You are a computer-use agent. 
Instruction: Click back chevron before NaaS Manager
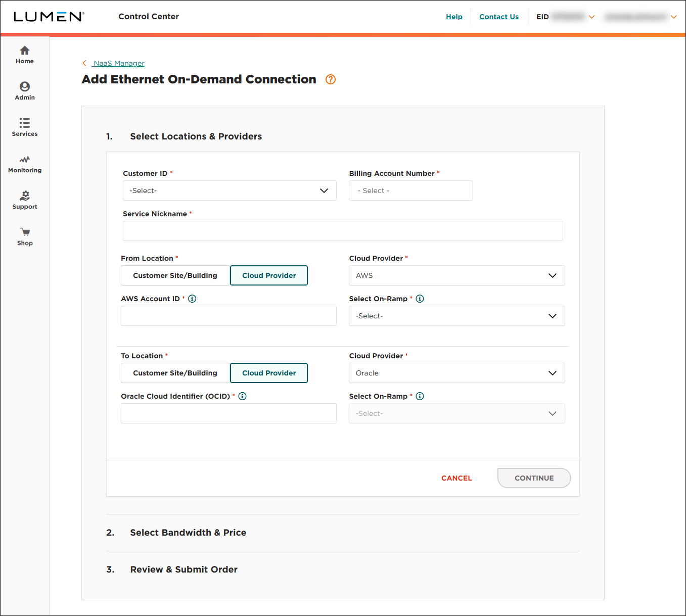click(84, 63)
